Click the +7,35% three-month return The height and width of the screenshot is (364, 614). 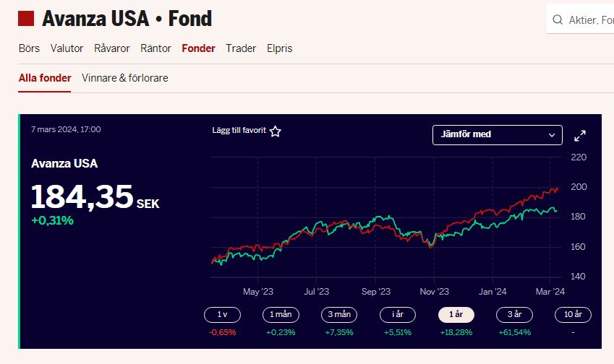(339, 332)
